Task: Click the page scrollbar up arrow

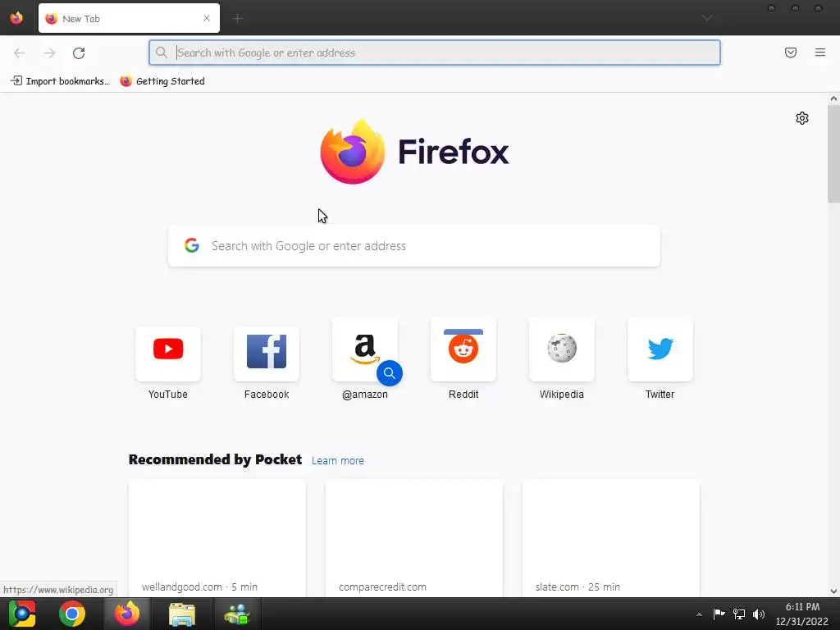Action: (833, 98)
